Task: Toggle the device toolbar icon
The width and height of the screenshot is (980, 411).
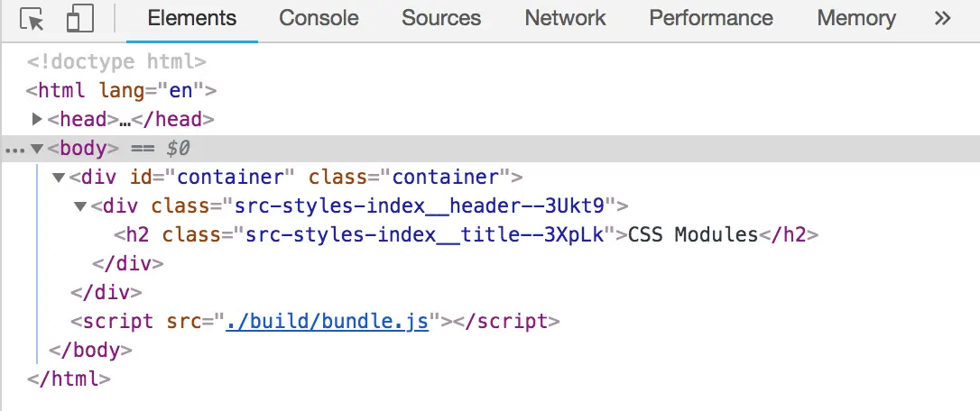Action: coord(80,19)
